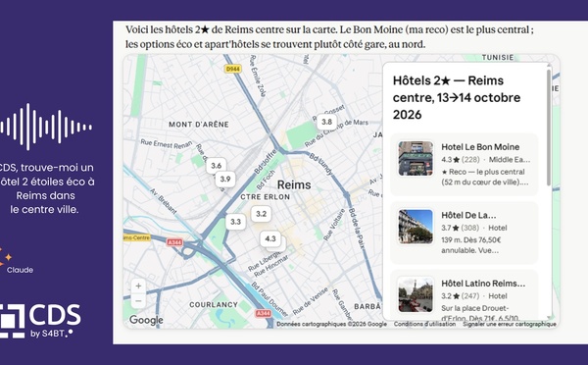Click the Rue de Venise street label
The height and width of the screenshot is (365, 588).
(x=311, y=301)
